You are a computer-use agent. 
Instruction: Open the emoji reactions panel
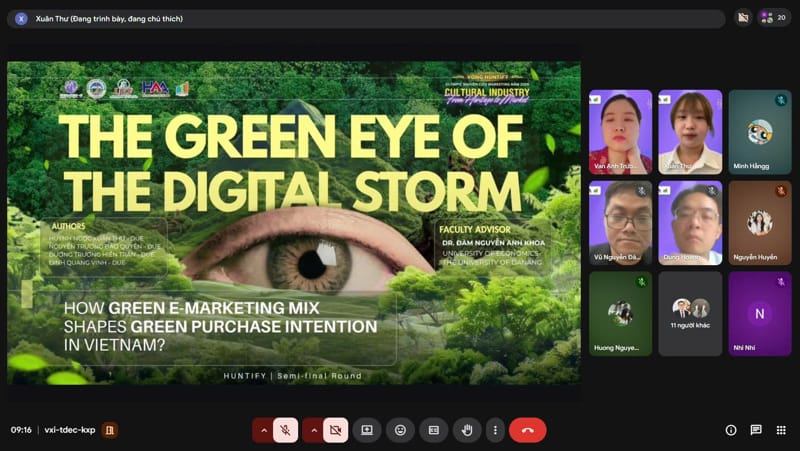click(400, 430)
